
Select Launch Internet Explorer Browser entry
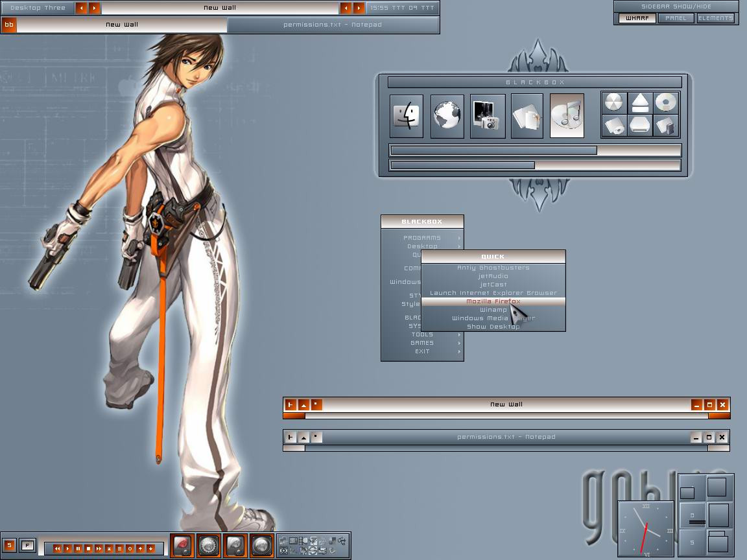[493, 293]
